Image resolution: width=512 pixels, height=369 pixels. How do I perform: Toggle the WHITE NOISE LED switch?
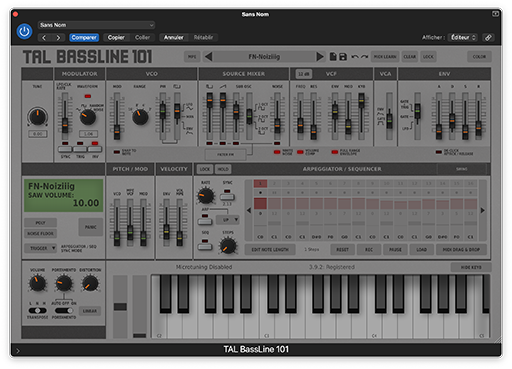coord(277,152)
